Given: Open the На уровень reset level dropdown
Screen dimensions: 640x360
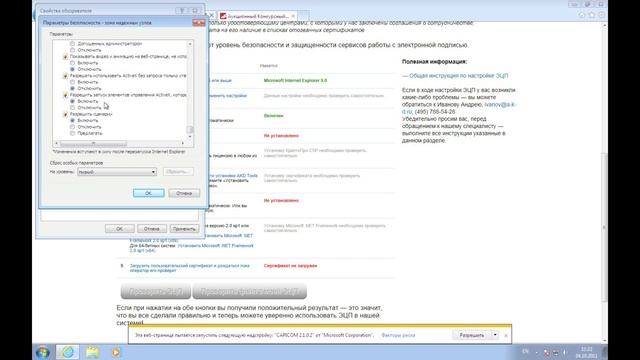Looking at the screenshot, I should click(117, 172).
